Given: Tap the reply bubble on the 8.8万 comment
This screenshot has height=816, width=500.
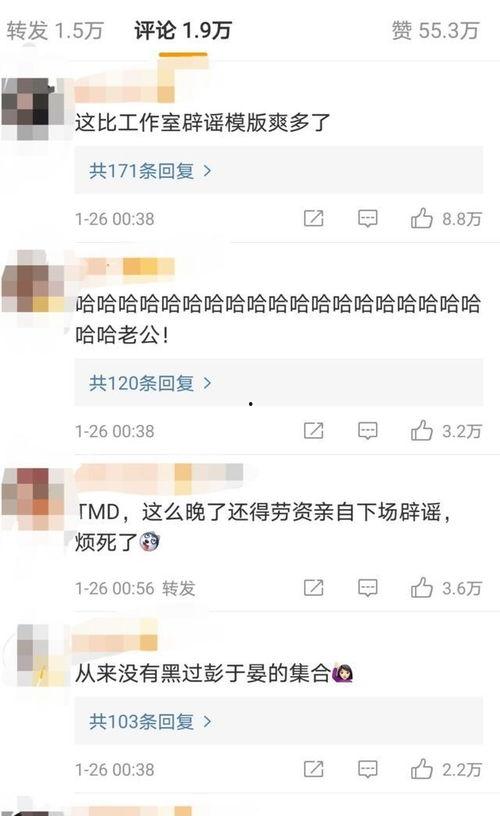Looking at the screenshot, I should 367,219.
